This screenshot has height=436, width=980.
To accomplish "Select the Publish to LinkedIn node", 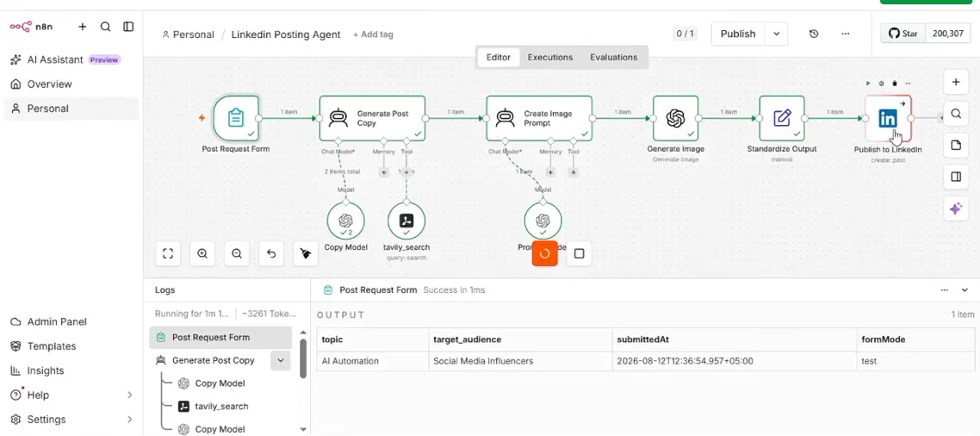I will (x=888, y=117).
